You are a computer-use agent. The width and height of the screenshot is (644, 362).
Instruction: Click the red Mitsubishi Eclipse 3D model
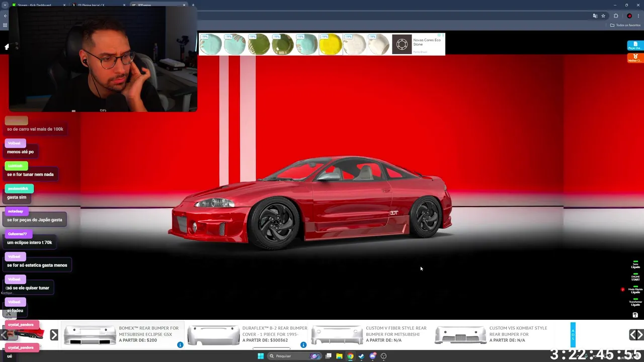pos(310,202)
